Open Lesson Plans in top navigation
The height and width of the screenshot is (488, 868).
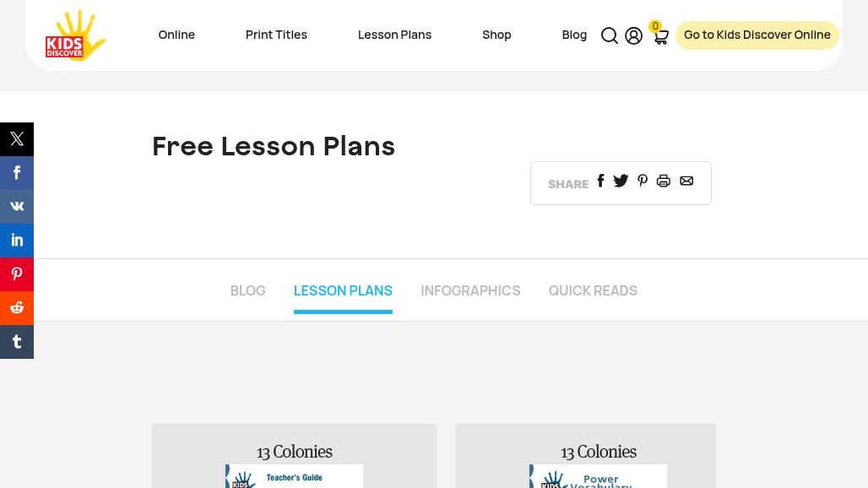pyautogui.click(x=394, y=35)
